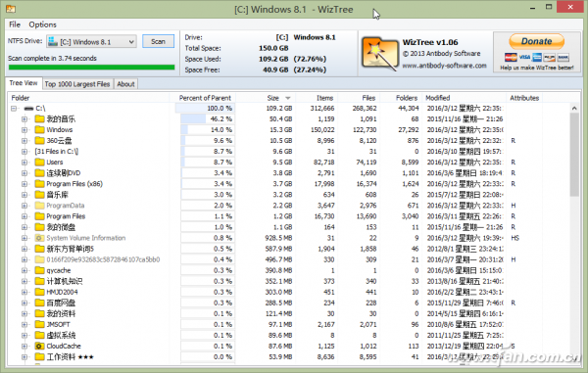This screenshot has width=588, height=373.
Task: Click the 82,718 items cell
Action: point(323,163)
